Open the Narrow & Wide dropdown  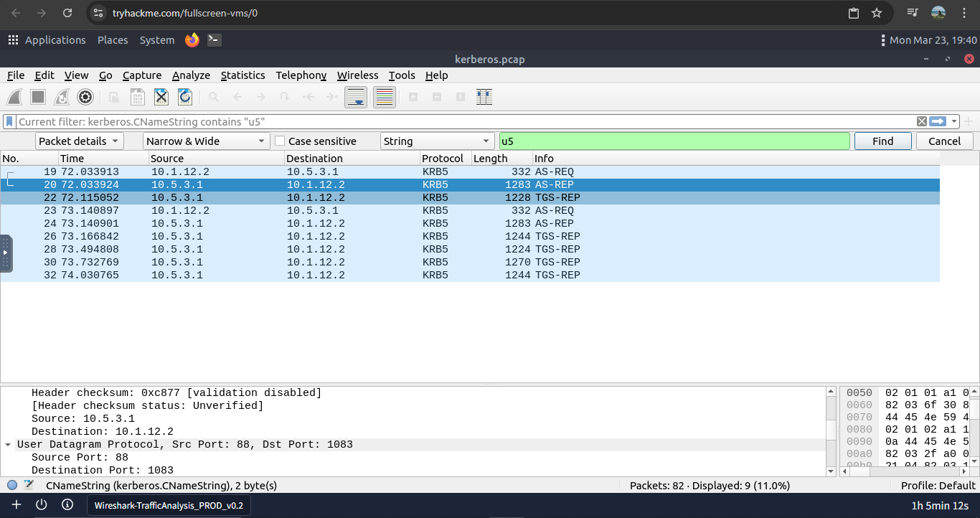click(x=206, y=141)
